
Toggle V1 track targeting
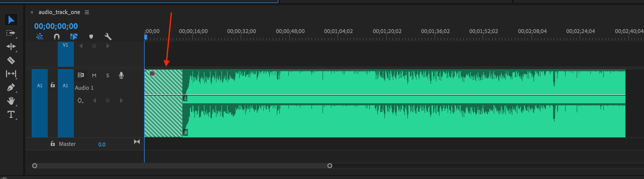pos(66,54)
